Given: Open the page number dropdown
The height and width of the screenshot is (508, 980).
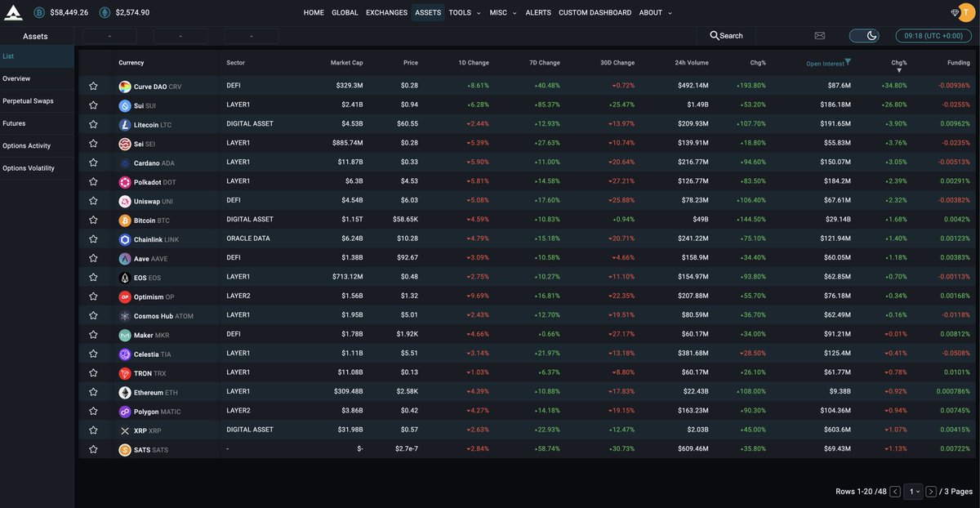Looking at the screenshot, I should coord(913,492).
